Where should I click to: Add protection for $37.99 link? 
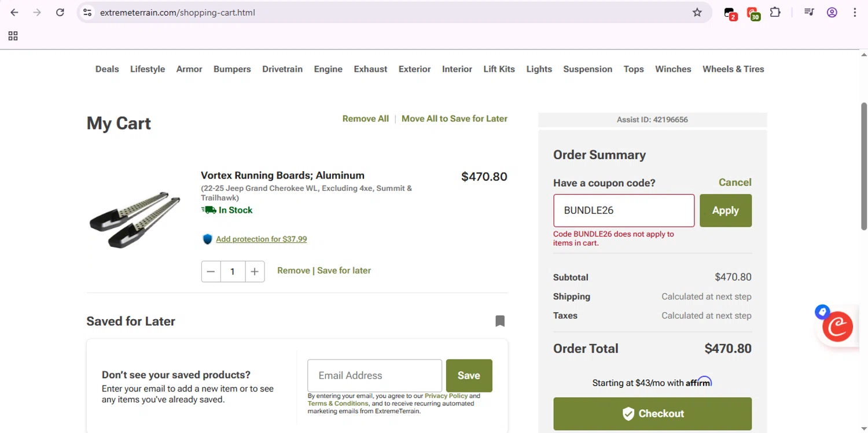(x=261, y=239)
